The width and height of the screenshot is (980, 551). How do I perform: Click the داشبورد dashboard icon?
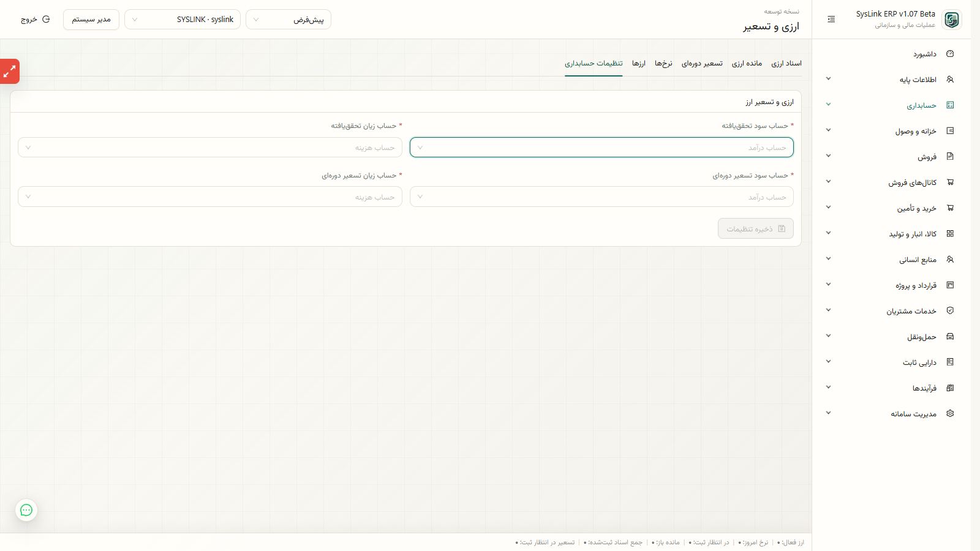(950, 54)
